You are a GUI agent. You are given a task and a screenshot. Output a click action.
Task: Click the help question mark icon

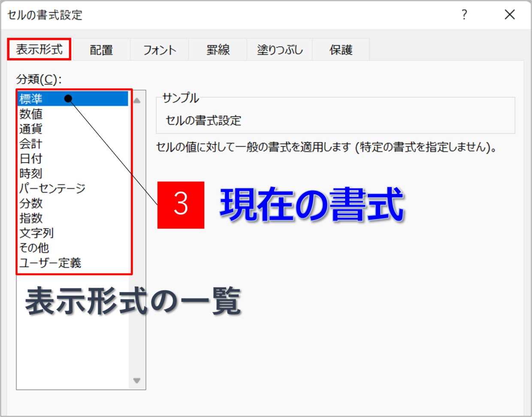464,15
